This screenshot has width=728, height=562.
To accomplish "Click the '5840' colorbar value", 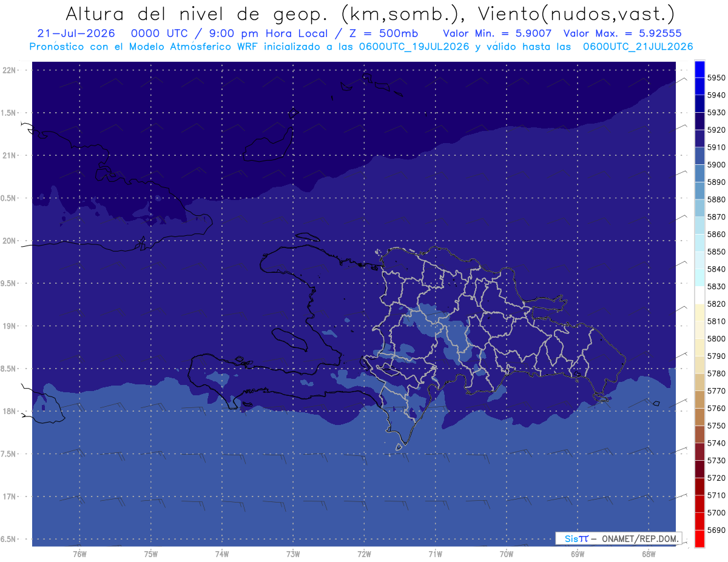I will pyautogui.click(x=716, y=269).
